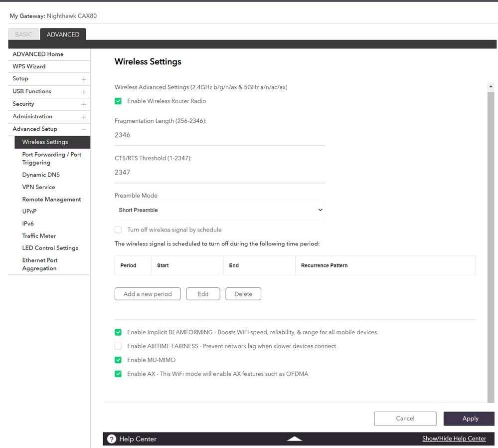Image resolution: width=498 pixels, height=448 pixels.
Task: Click the Help Center label
Action: pyautogui.click(x=138, y=439)
